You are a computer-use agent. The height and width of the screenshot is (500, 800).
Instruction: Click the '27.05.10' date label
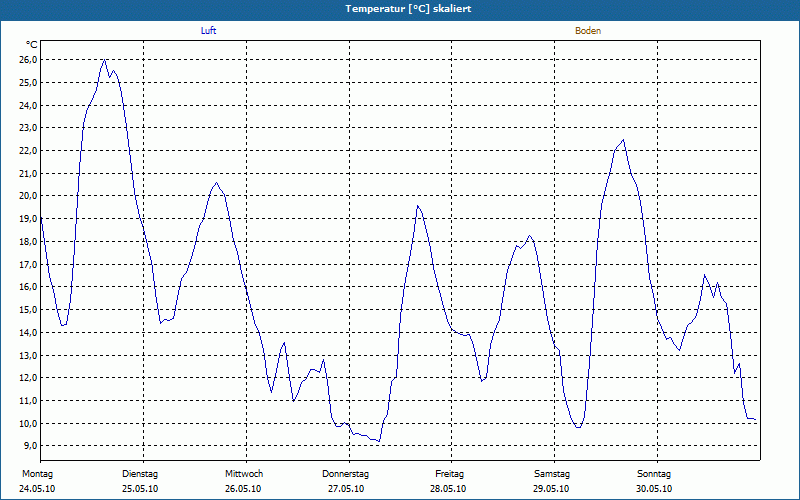coord(346,489)
